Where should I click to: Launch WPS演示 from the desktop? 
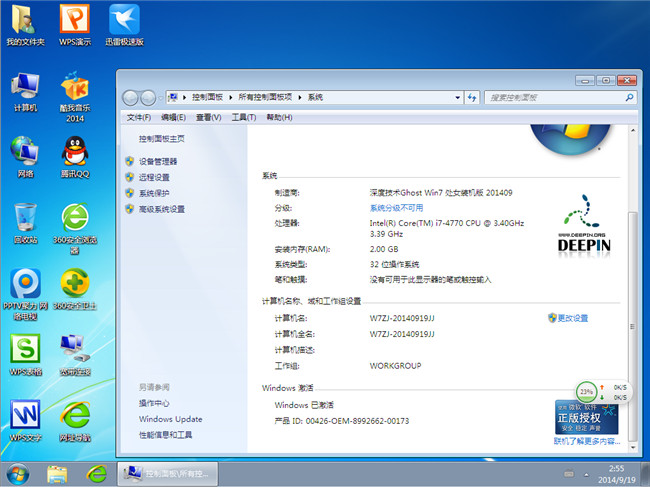pos(75,25)
